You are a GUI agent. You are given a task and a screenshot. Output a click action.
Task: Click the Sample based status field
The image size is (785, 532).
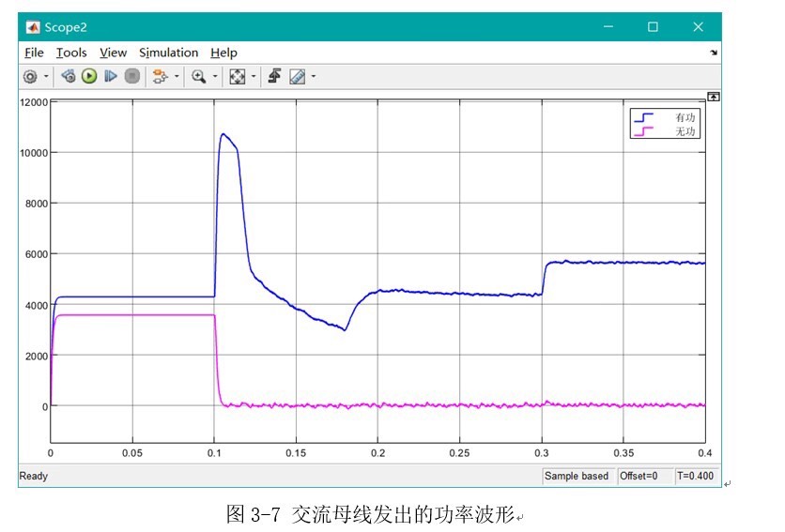(x=577, y=476)
